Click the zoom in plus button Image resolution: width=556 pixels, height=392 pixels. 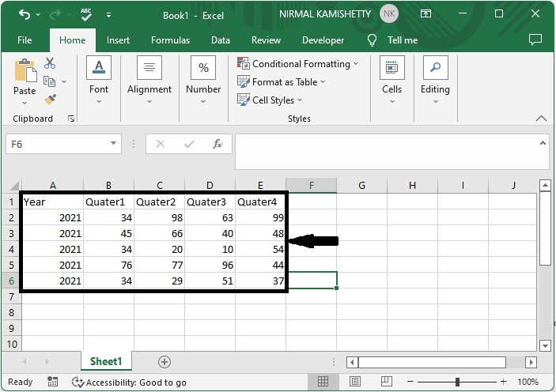pos(504,382)
